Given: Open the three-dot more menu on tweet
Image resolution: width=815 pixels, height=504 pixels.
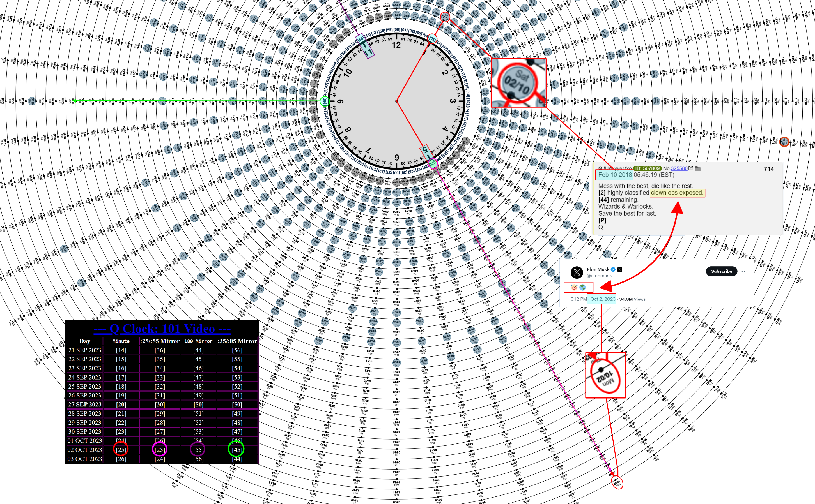Looking at the screenshot, I should click(x=743, y=271).
